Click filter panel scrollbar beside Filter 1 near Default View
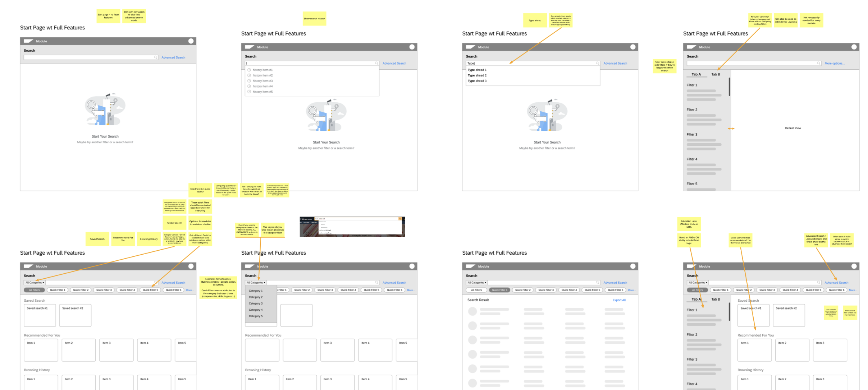Viewport: 868px width, 390px height. pyautogui.click(x=729, y=87)
